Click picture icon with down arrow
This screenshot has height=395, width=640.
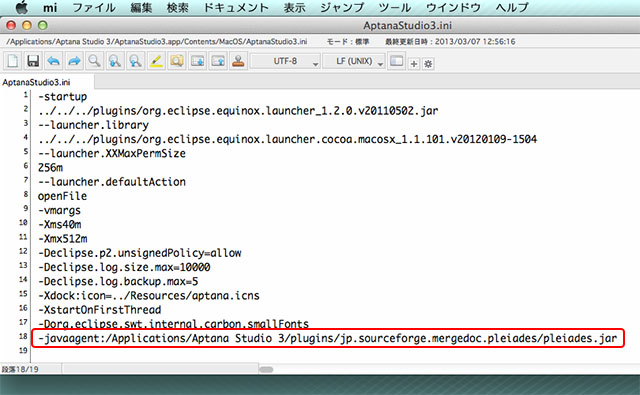tap(198, 61)
